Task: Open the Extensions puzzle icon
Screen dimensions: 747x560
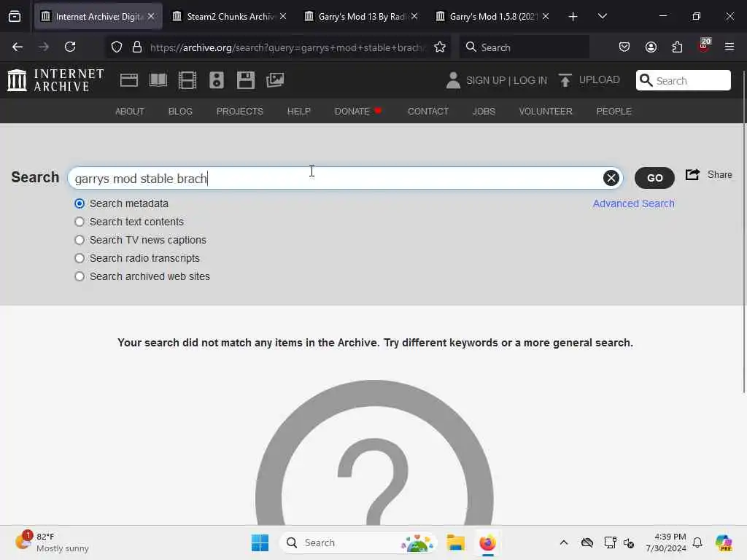Action: click(x=677, y=47)
